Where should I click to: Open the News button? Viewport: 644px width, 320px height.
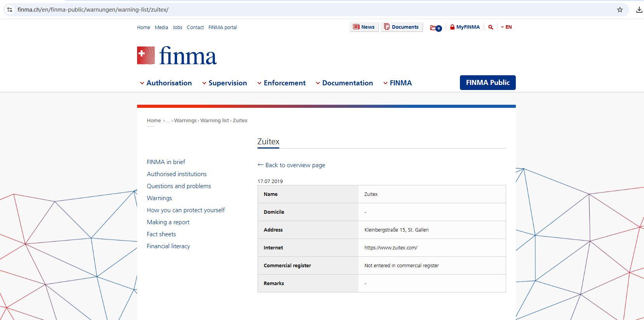coord(364,27)
